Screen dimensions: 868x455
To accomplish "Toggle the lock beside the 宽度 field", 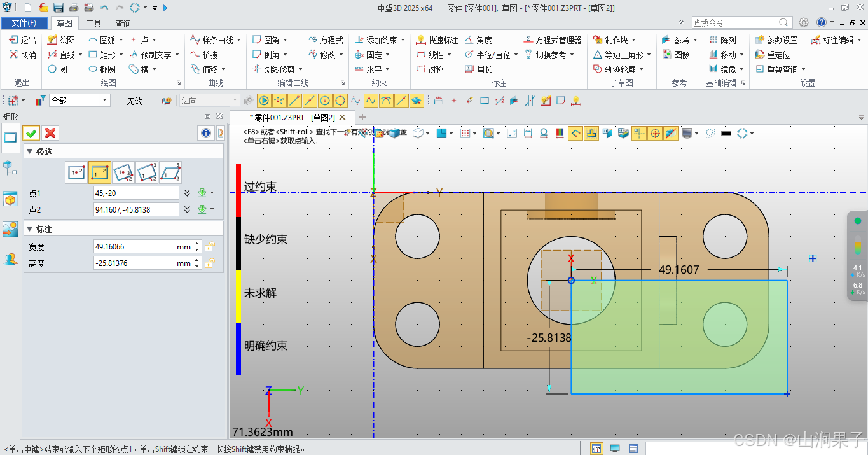I will tap(209, 247).
